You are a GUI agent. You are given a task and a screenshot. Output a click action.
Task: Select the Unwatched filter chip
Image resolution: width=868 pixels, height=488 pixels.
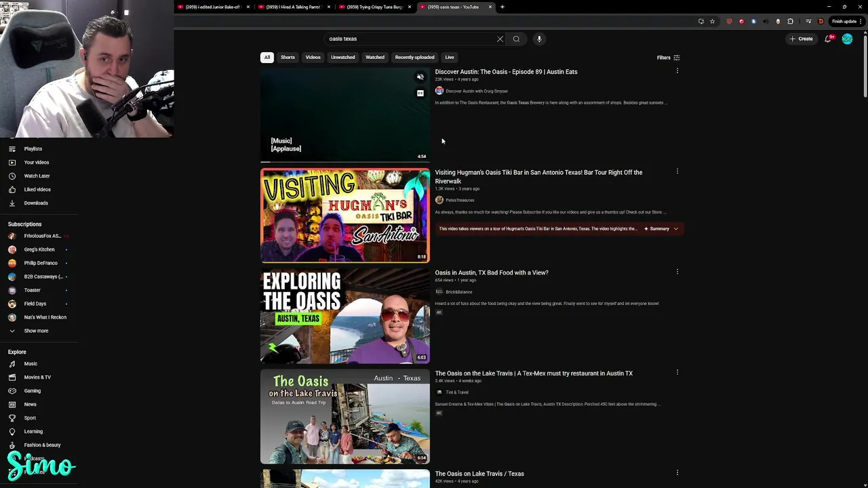coord(342,57)
